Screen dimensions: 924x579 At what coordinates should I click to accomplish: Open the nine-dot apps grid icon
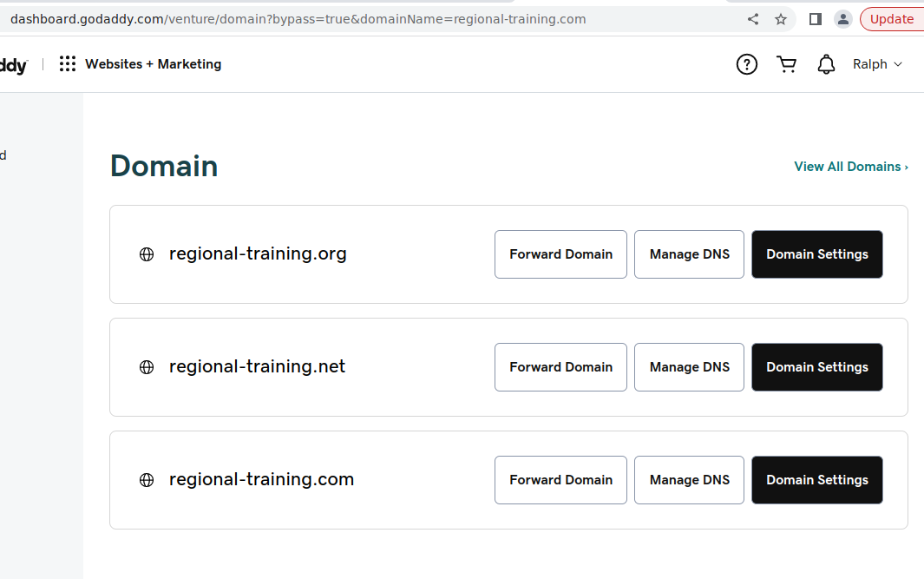[x=68, y=64]
